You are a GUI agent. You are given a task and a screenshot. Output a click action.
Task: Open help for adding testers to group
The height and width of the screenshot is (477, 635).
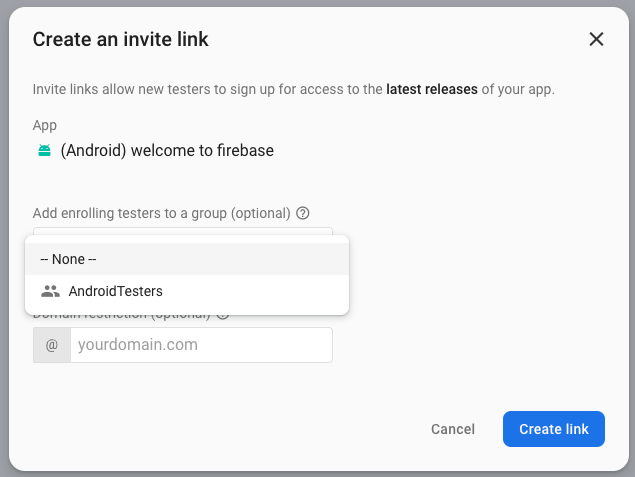coord(303,213)
